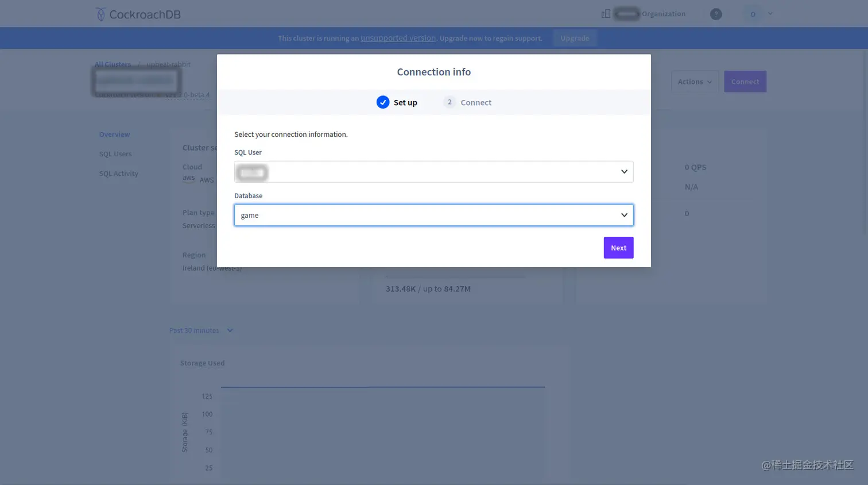This screenshot has width=868, height=485.
Task: Click the Connection info dialog title
Action: tap(433, 72)
